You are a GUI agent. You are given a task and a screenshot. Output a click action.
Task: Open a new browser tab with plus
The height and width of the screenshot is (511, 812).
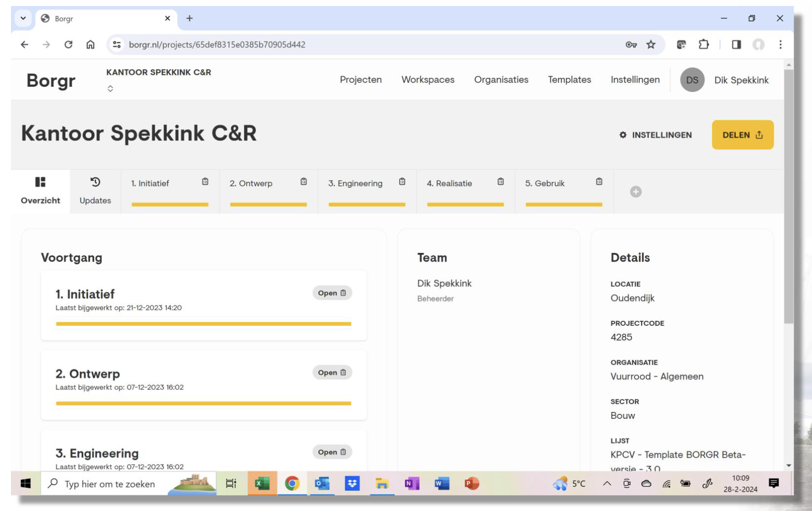click(x=189, y=18)
